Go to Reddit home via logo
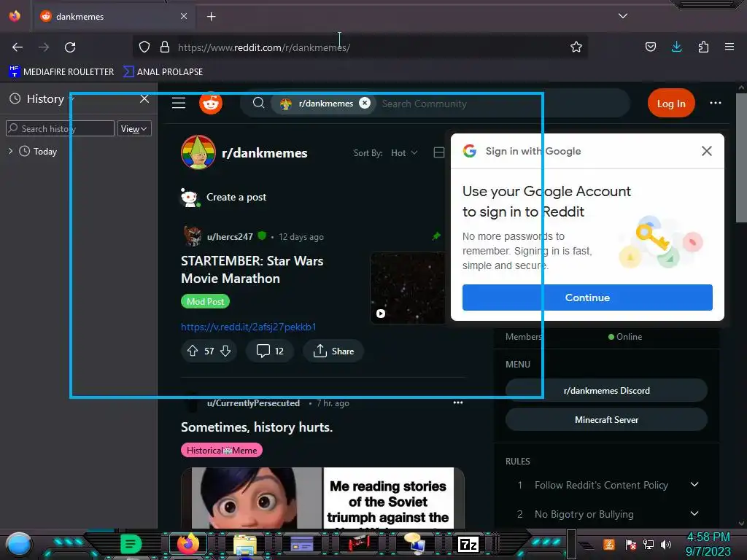Viewport: 747px width, 560px height. pyautogui.click(x=211, y=103)
